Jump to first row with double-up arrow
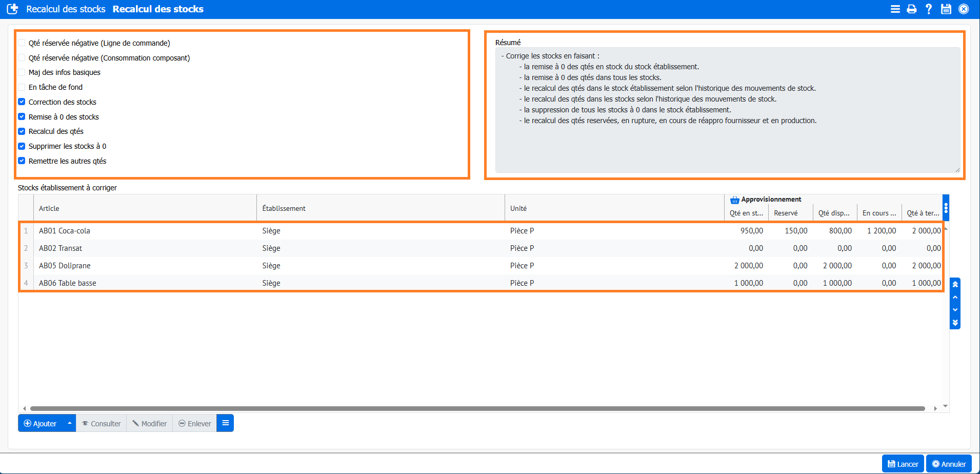Image resolution: width=980 pixels, height=474 pixels. pyautogui.click(x=955, y=284)
